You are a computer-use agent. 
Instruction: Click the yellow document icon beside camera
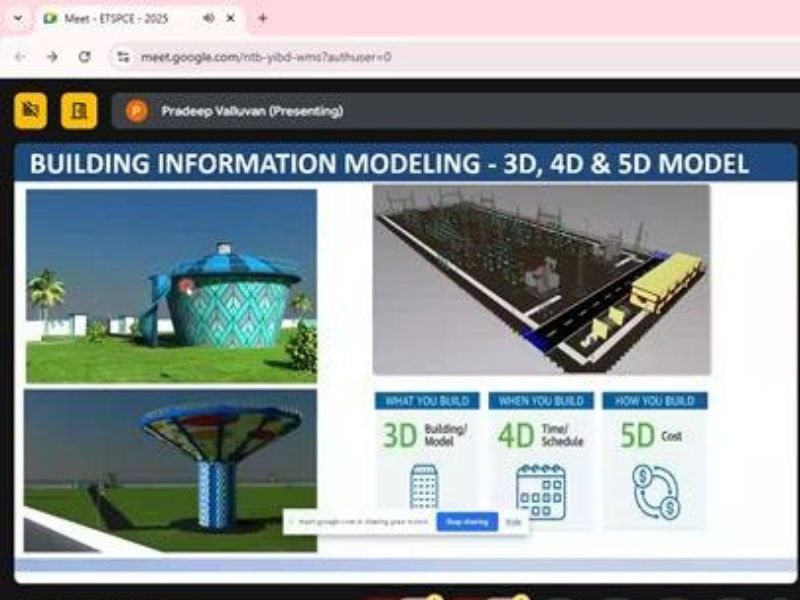click(79, 111)
